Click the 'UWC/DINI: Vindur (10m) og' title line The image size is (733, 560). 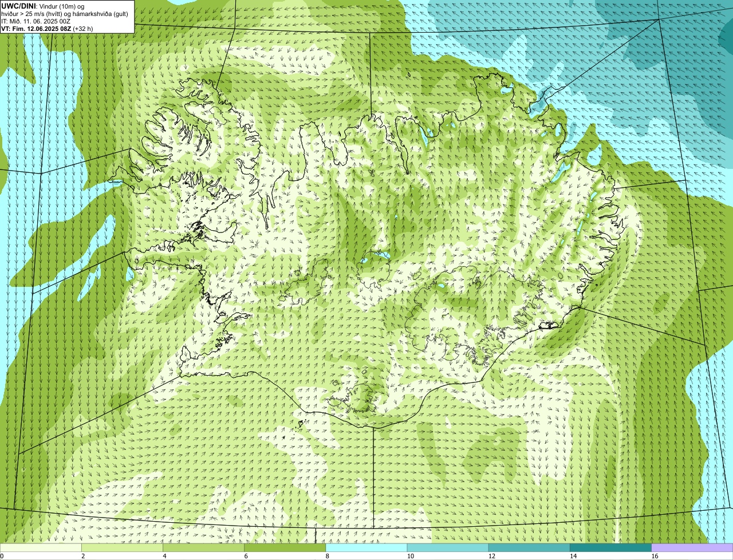point(43,6)
